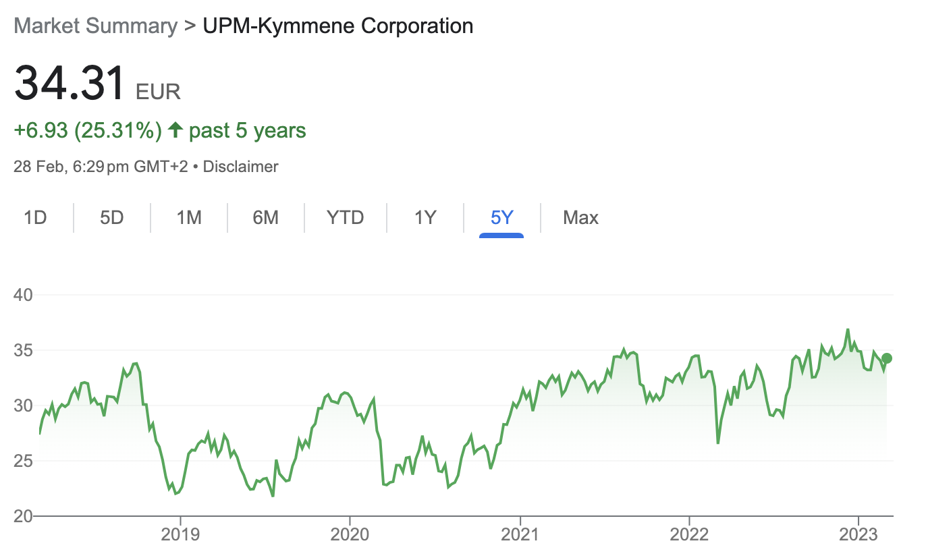The width and height of the screenshot is (926, 560).
Task: Open the Disclaimer link
Action: click(240, 167)
